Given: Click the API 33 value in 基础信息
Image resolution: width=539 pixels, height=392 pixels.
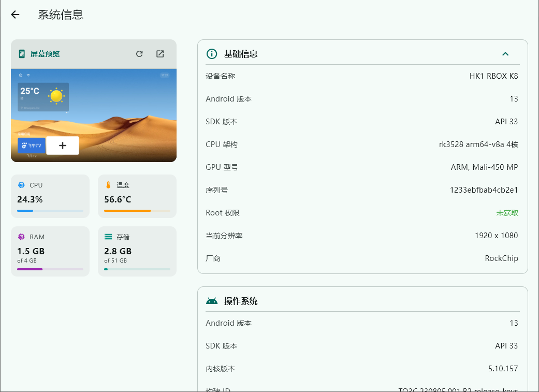Looking at the screenshot, I should tap(506, 122).
